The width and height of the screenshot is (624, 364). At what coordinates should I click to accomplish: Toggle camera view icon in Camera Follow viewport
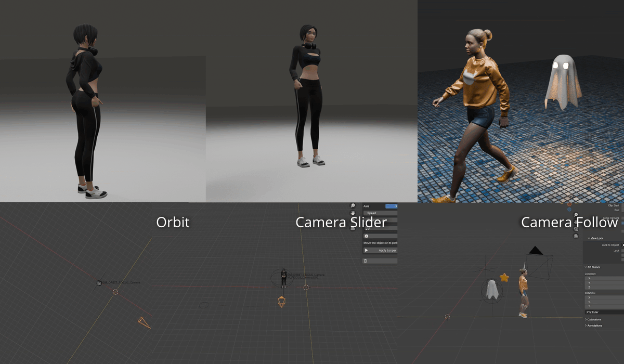click(576, 229)
